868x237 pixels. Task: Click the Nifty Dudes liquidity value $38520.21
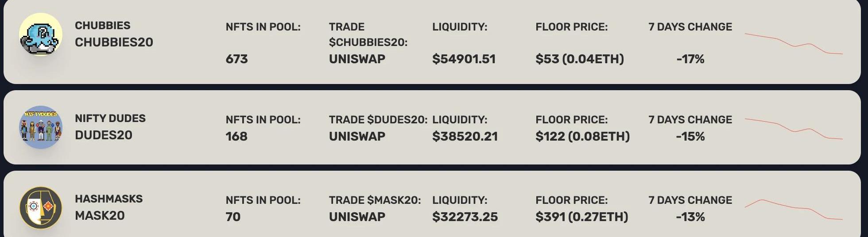click(465, 136)
